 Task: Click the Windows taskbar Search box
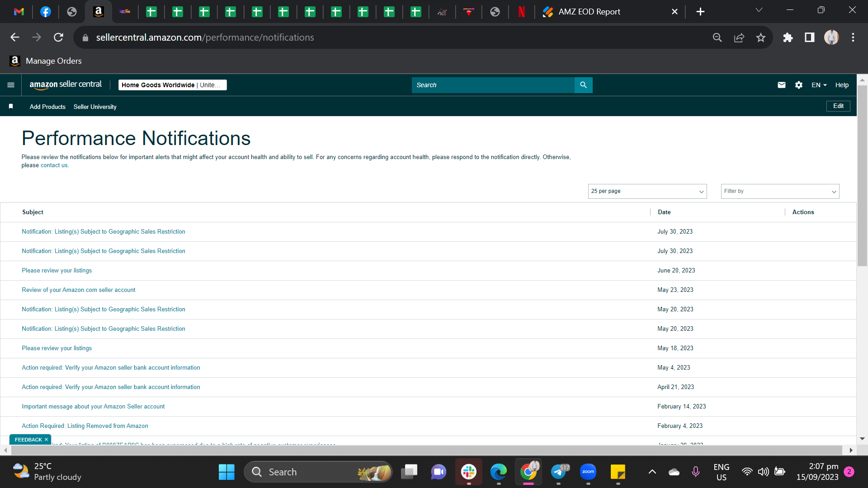coord(318,472)
